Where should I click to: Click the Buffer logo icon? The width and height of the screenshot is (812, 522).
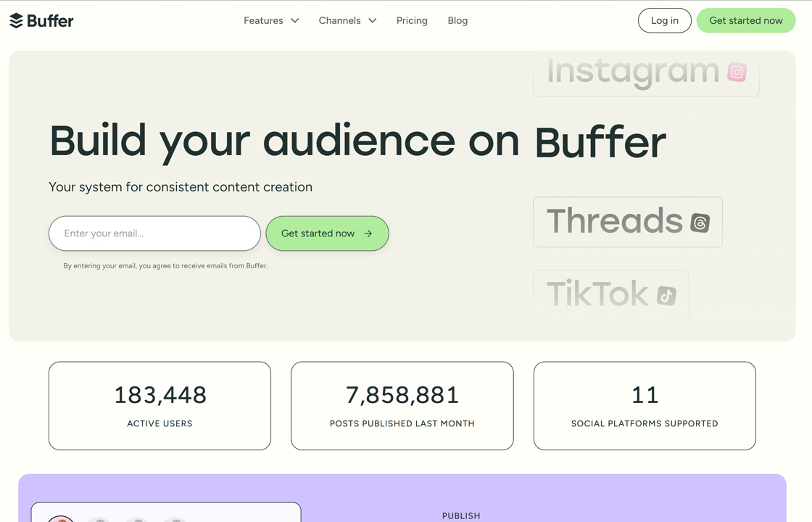click(16, 21)
